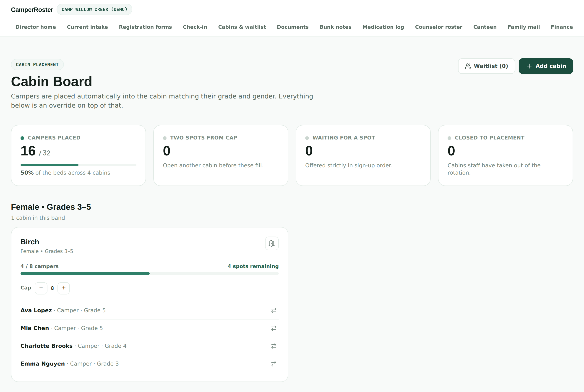Click the Add cabin button
The width and height of the screenshot is (584, 392).
[x=546, y=66]
